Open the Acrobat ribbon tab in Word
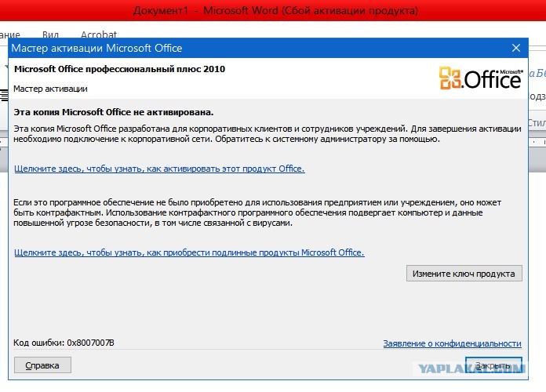This screenshot has width=546, height=392. 99,34
